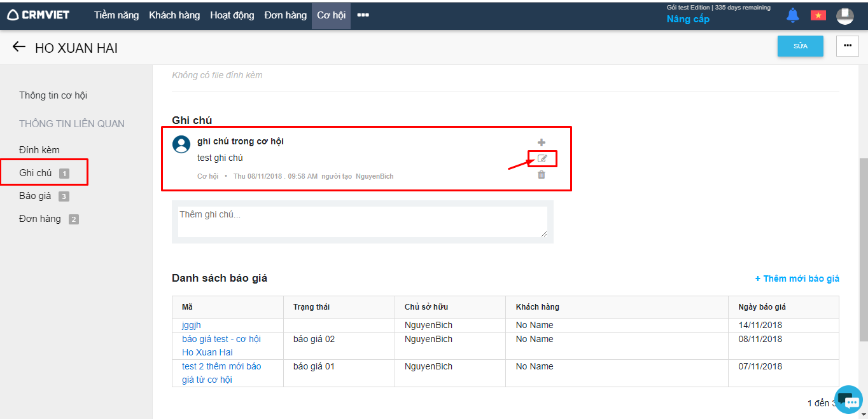The image size is (868, 419).
Task: Click the back arrow beside HO XUAN HAI
Action: coord(19,47)
